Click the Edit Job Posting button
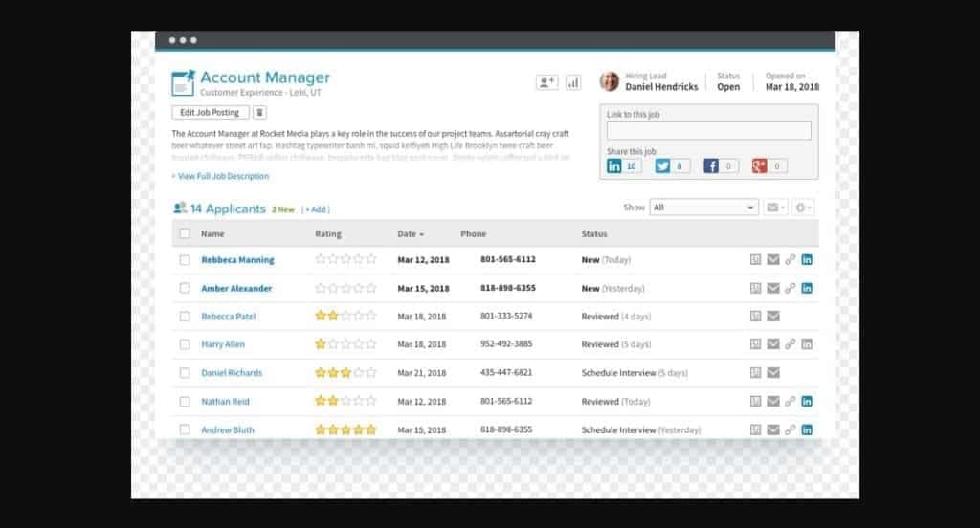 click(210, 113)
